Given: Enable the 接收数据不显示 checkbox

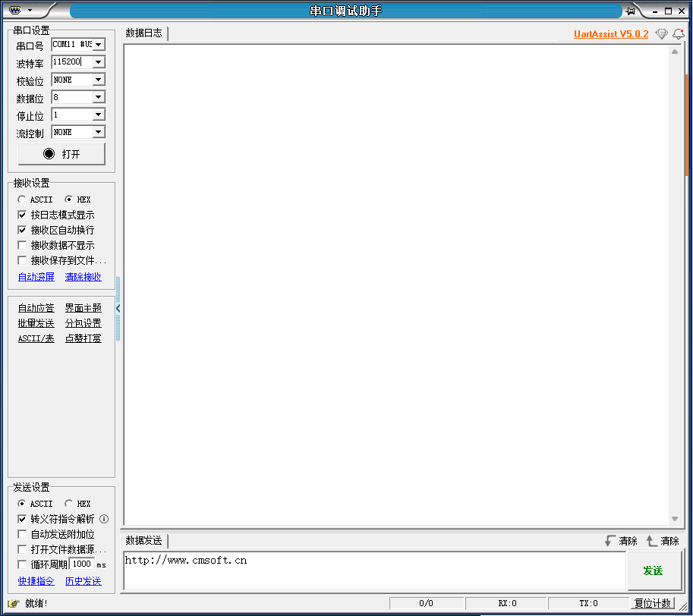Looking at the screenshot, I should tap(22, 245).
